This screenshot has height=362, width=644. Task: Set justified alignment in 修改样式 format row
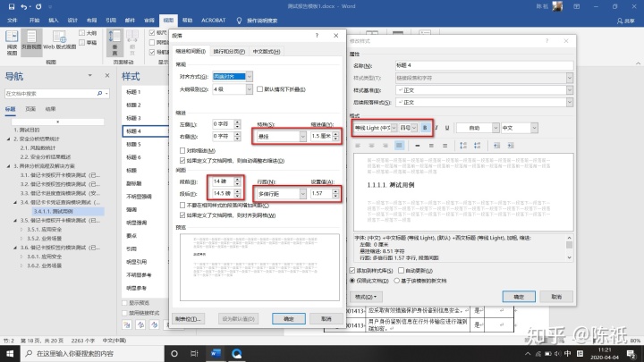click(x=399, y=146)
